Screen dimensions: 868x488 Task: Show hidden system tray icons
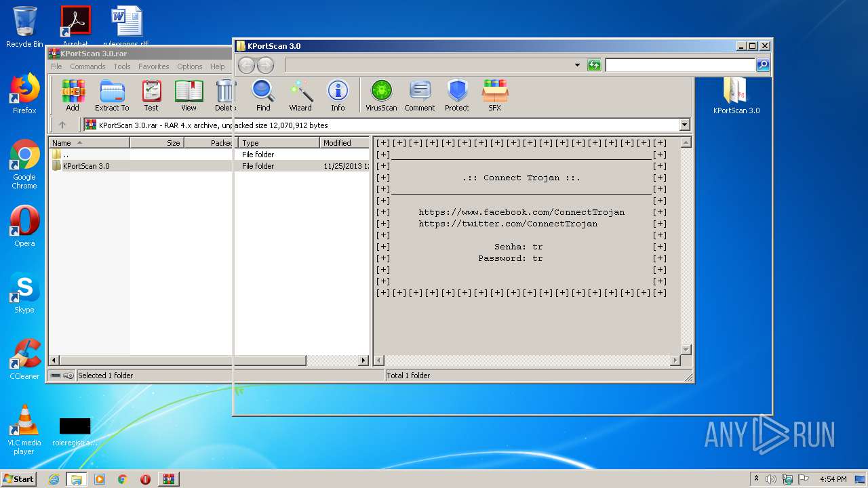pyautogui.click(x=756, y=479)
